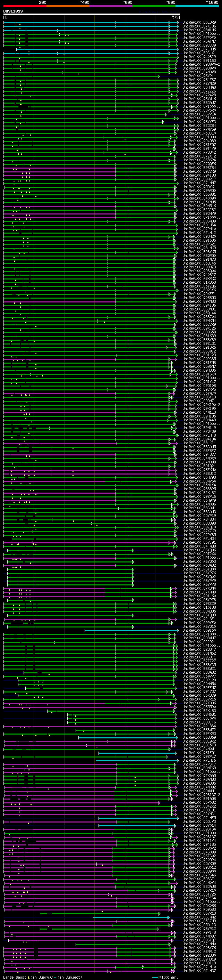
Task: Click the =100char. scale legend
Action: coord(165,977)
